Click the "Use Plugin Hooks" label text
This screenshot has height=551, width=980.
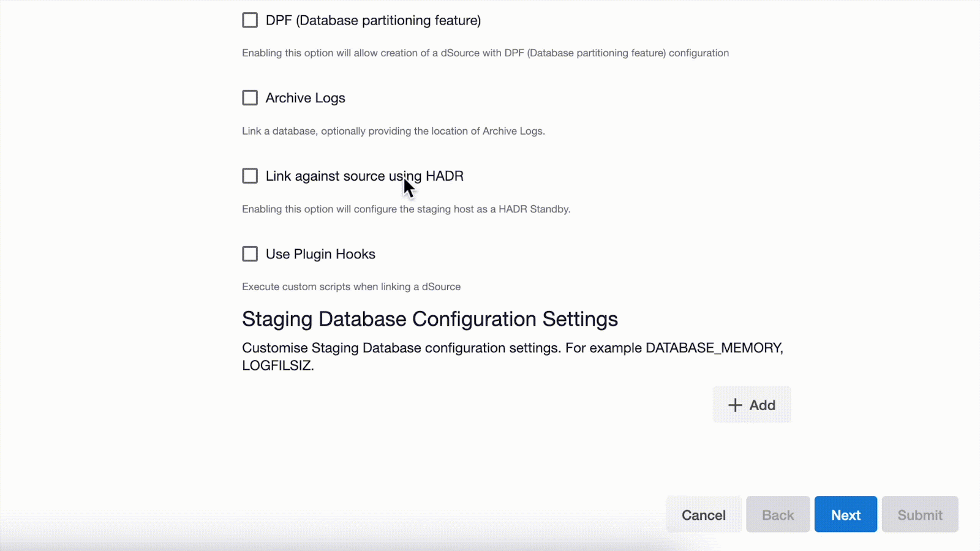pos(320,254)
